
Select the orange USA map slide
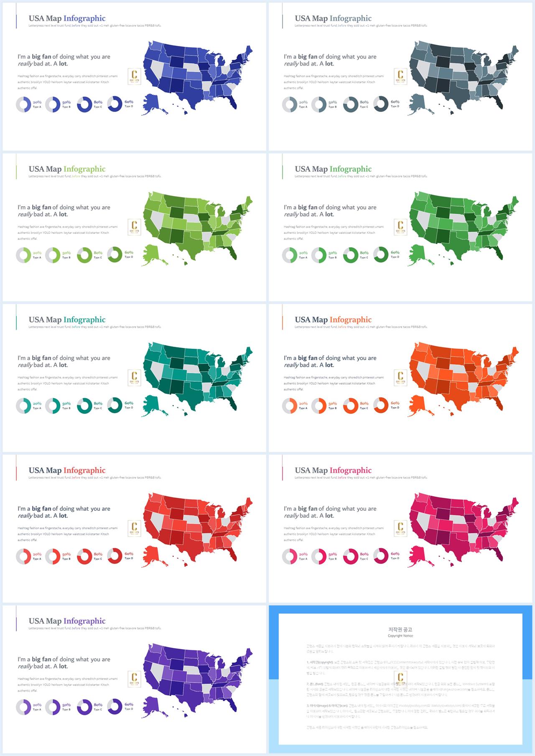point(401,378)
